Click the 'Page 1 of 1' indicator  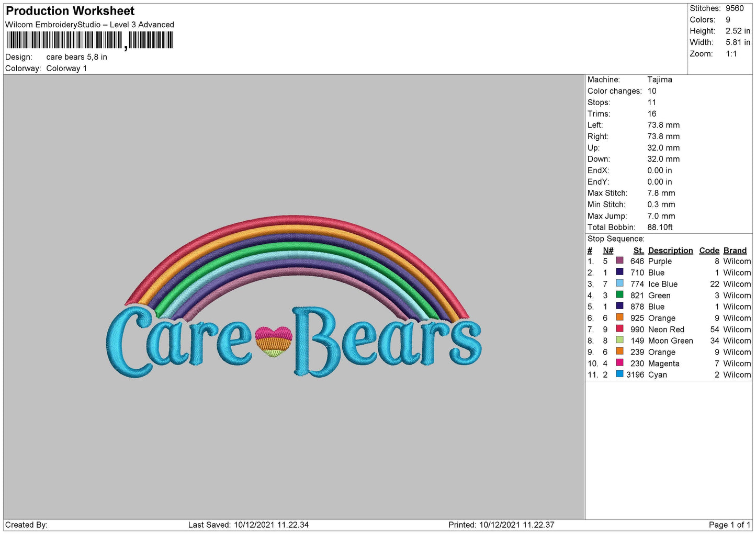(x=730, y=525)
